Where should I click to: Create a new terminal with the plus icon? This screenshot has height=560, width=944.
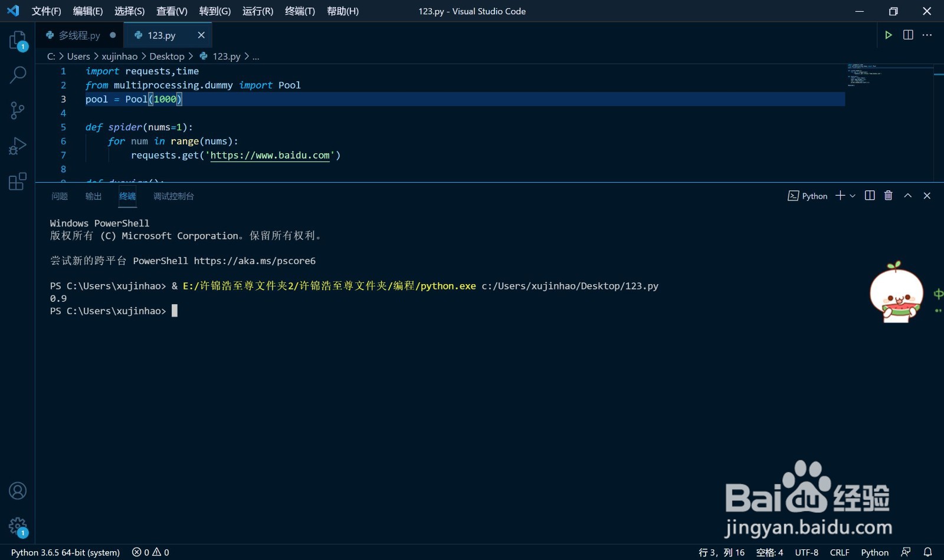pyautogui.click(x=840, y=195)
